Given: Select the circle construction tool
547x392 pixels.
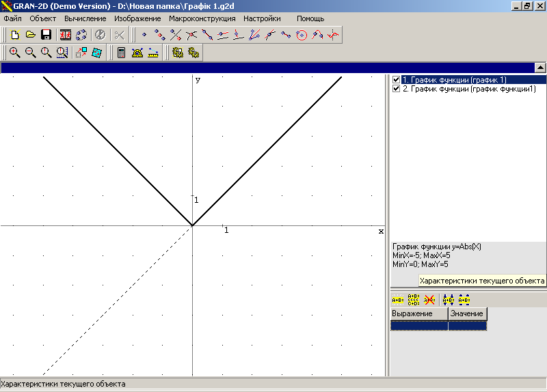Looking at the screenshot, I should pyautogui.click(x=302, y=35).
